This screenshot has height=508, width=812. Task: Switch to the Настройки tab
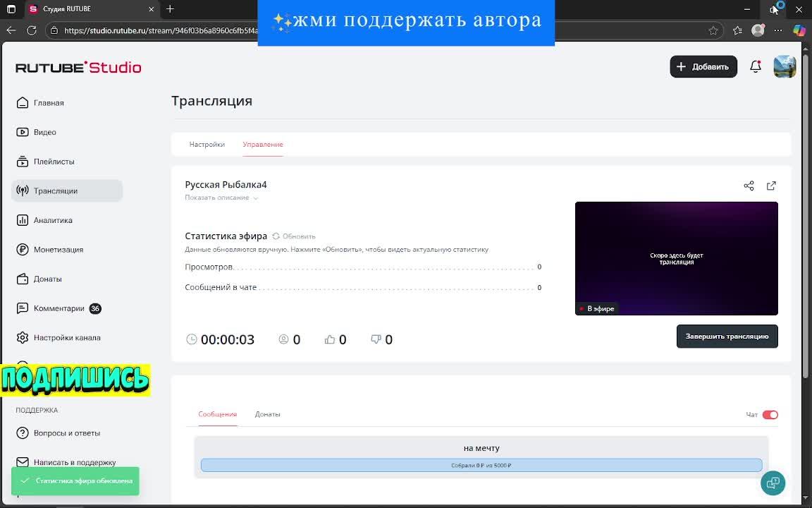click(x=207, y=145)
